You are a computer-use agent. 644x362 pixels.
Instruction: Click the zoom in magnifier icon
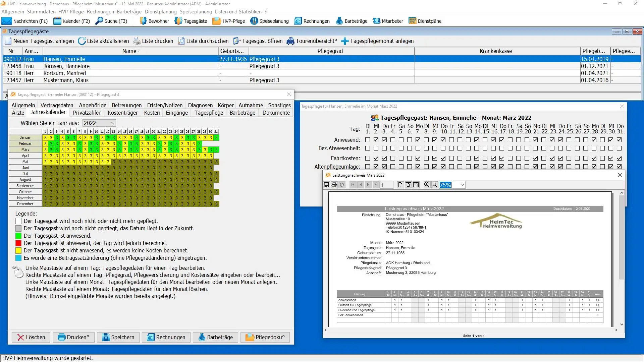[x=427, y=185]
